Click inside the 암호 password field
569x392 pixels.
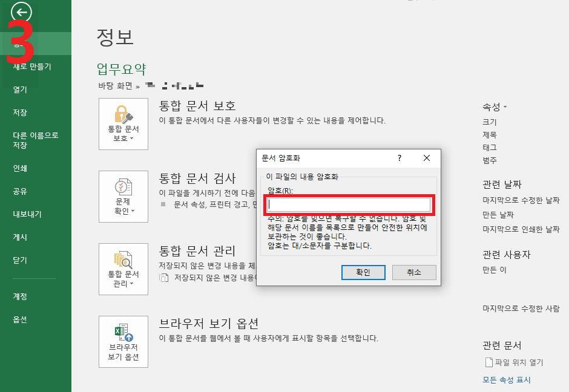pos(349,204)
